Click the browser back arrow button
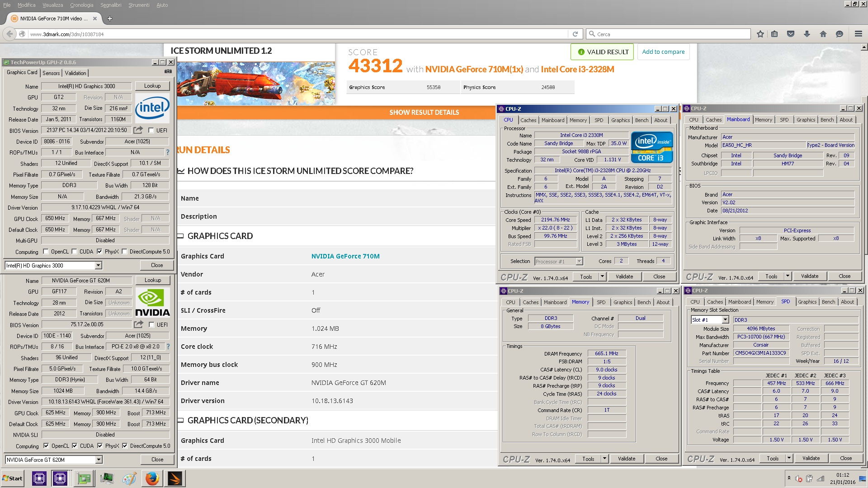This screenshot has height=488, width=868. coord(9,34)
